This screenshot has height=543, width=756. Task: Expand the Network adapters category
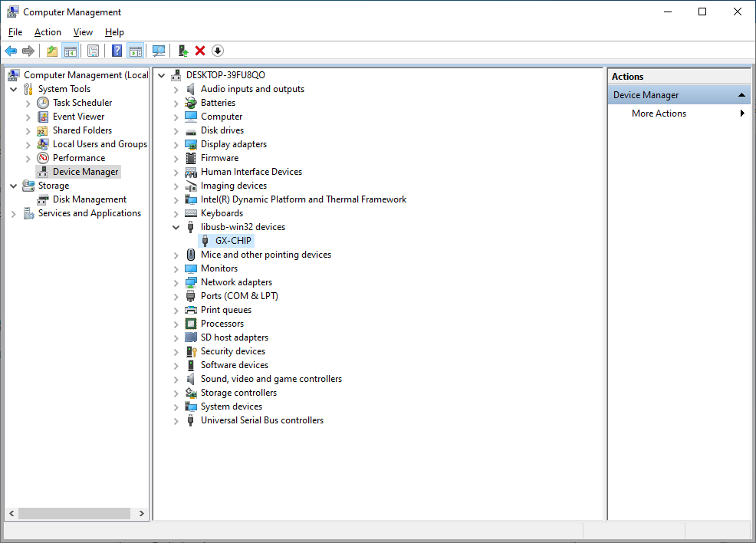176,282
